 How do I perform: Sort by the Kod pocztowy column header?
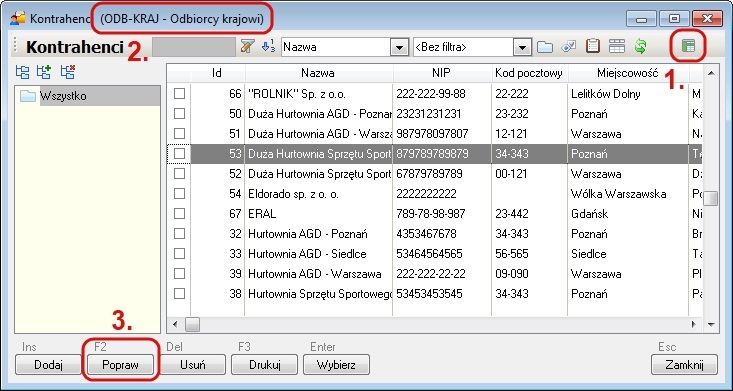(529, 73)
